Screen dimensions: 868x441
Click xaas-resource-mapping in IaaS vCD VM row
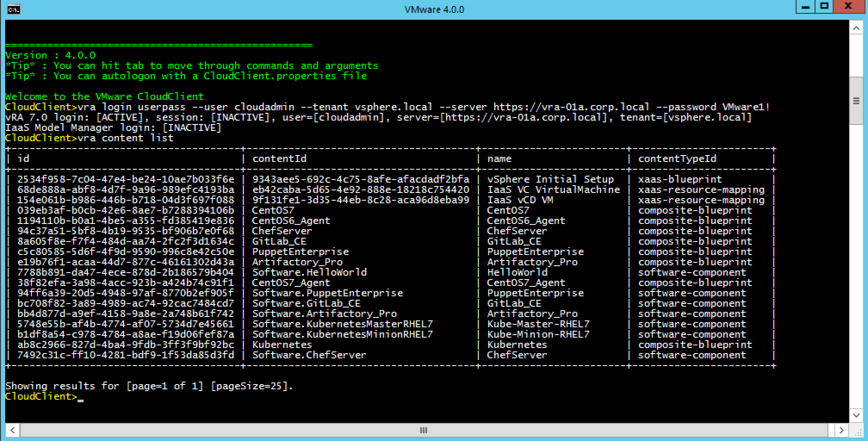click(x=701, y=200)
